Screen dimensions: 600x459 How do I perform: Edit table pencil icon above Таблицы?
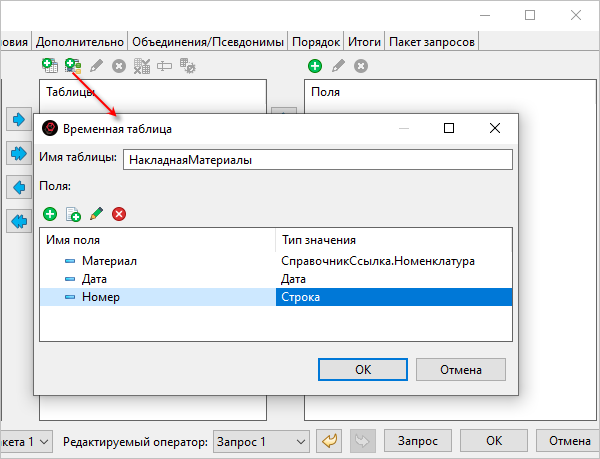coord(96,66)
